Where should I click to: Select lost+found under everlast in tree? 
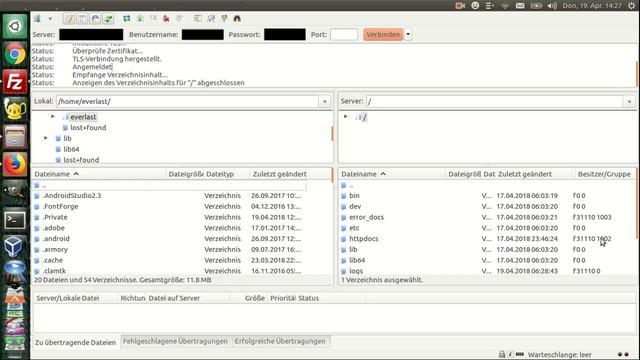tap(88, 128)
